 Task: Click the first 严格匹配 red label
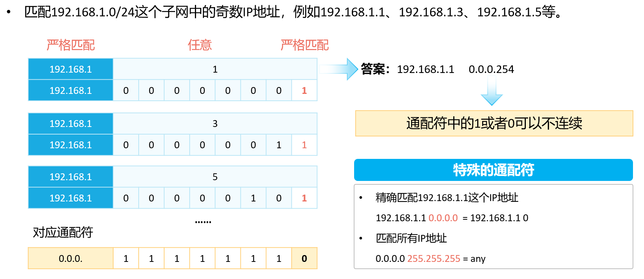71,45
